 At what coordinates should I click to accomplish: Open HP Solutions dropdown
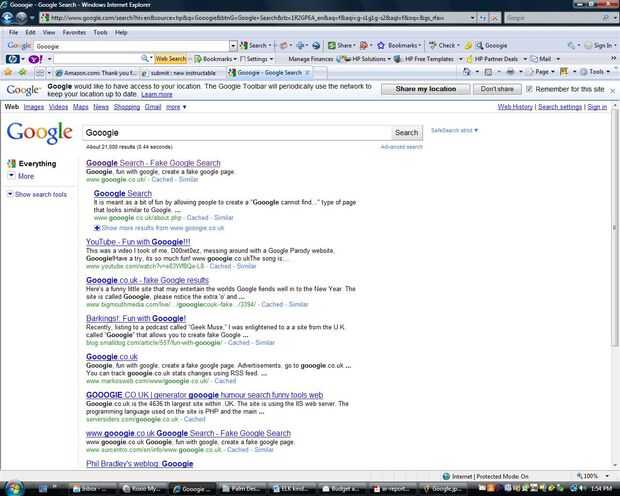[368, 59]
